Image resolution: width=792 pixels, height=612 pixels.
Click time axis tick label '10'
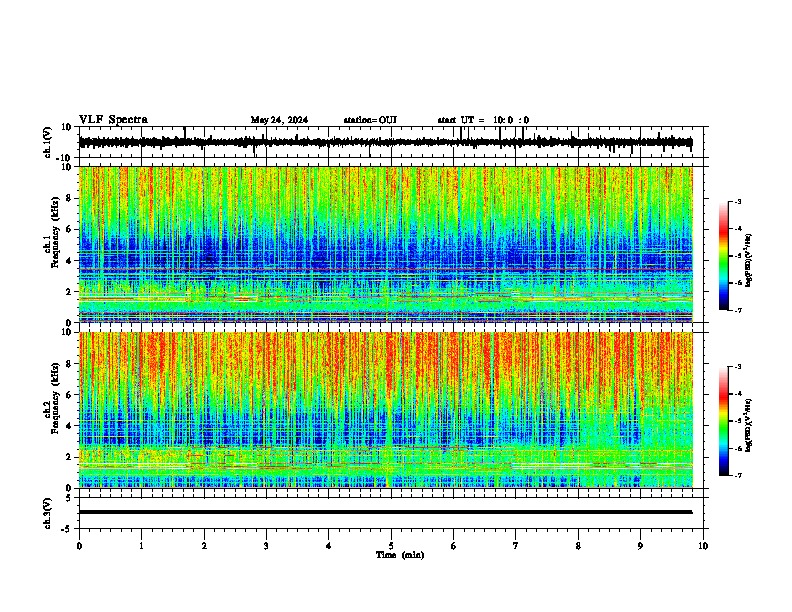tap(703, 546)
